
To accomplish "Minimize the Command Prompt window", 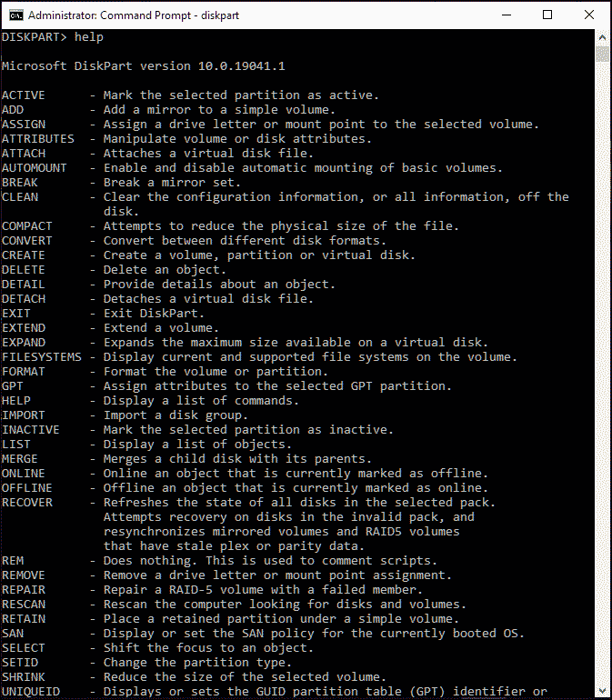I will (507, 15).
